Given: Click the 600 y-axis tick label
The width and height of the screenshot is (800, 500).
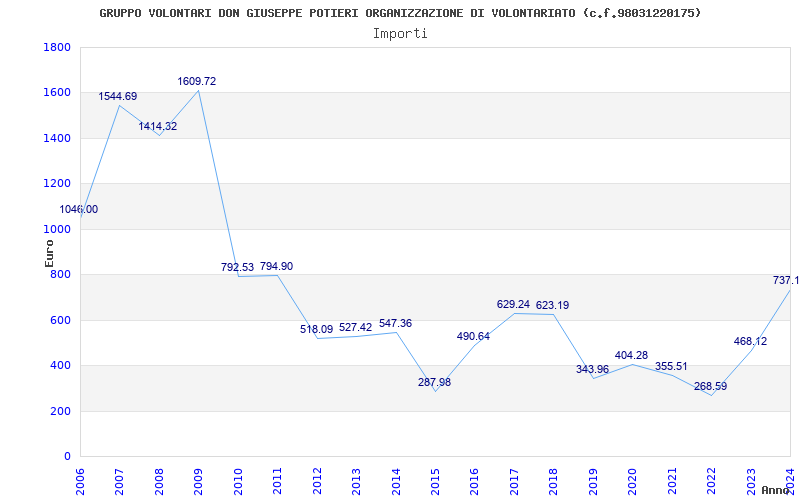Looking at the screenshot, I should click(x=60, y=320).
